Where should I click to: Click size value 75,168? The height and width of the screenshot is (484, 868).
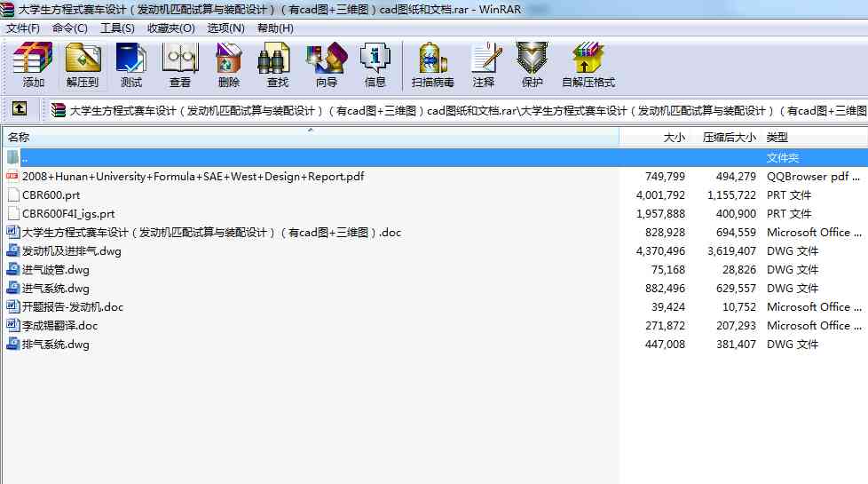[668, 270]
